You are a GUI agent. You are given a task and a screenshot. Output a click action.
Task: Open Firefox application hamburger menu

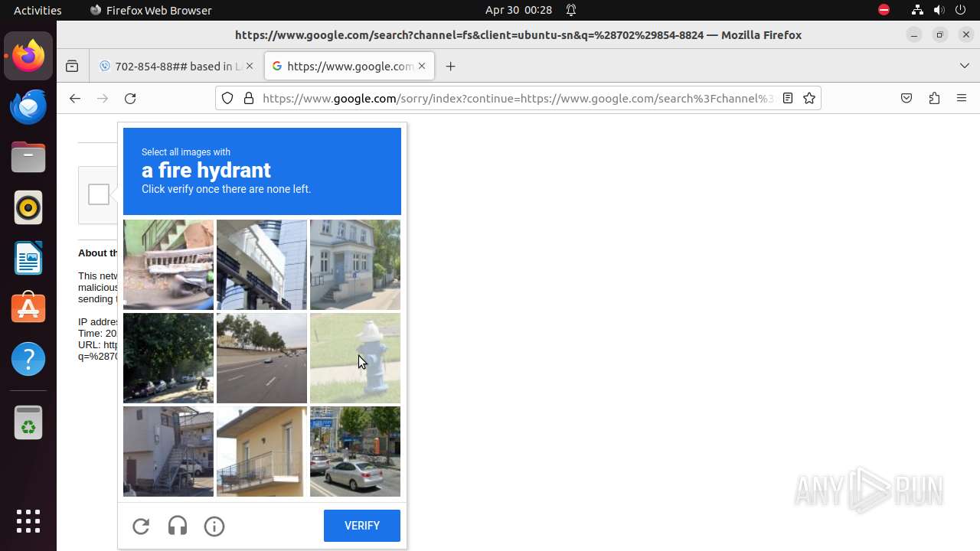tap(962, 98)
